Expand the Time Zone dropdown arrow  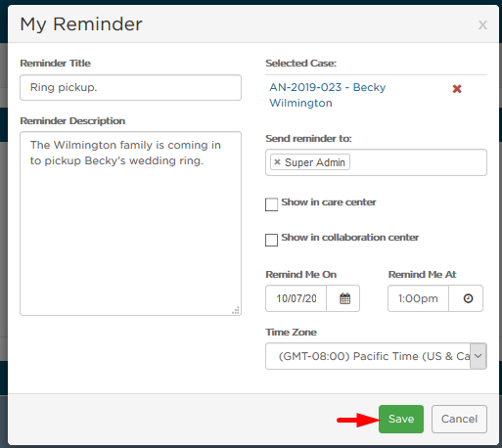pyautogui.click(x=478, y=356)
